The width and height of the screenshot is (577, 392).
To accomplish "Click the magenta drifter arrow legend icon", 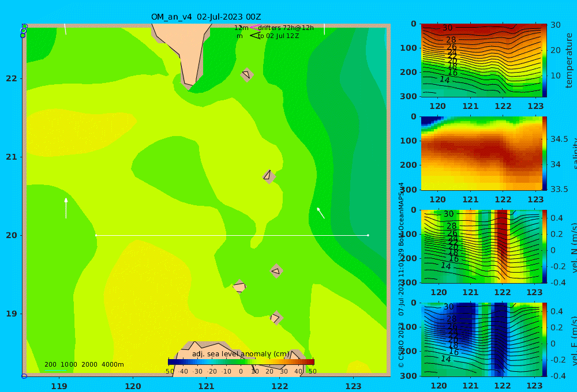I will coord(254,28).
